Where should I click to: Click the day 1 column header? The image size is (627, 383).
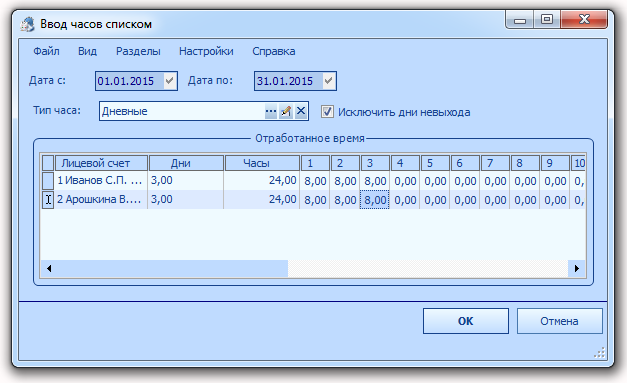click(x=315, y=163)
